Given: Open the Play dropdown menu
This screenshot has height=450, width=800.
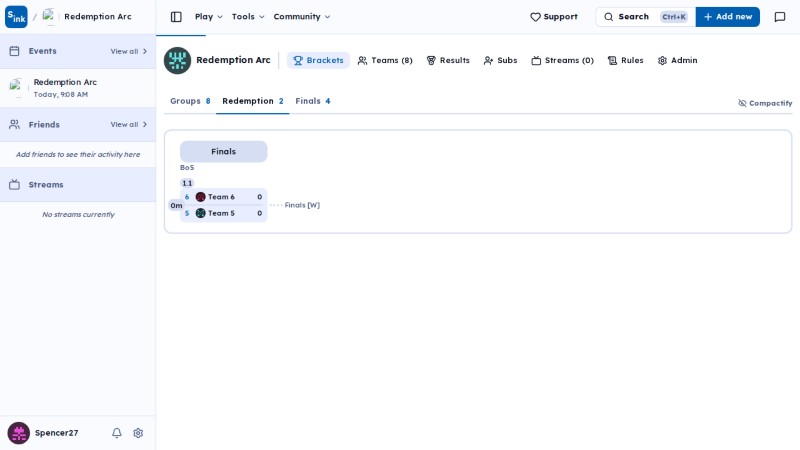Looking at the screenshot, I should 209,17.
